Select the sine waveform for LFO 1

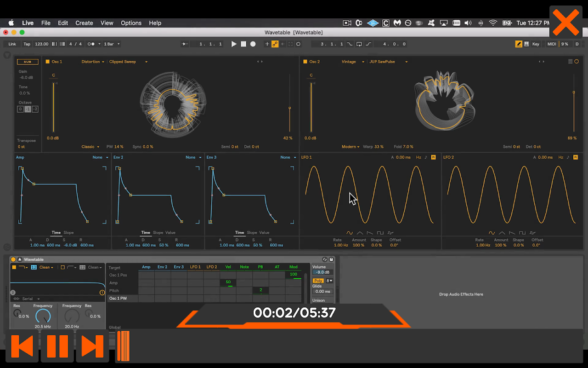350,233
